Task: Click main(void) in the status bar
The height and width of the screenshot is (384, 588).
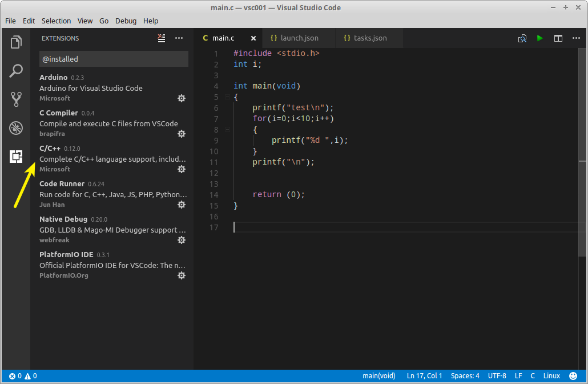Action: 378,376
